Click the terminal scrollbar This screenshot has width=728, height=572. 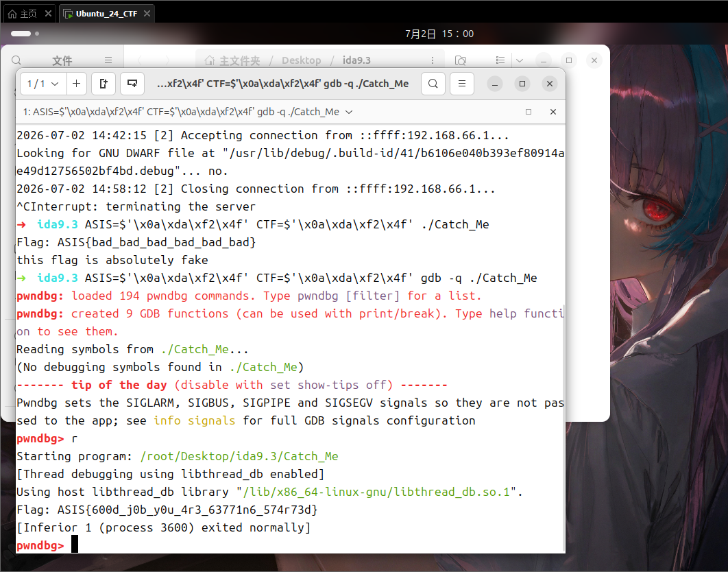pyautogui.click(x=563, y=427)
